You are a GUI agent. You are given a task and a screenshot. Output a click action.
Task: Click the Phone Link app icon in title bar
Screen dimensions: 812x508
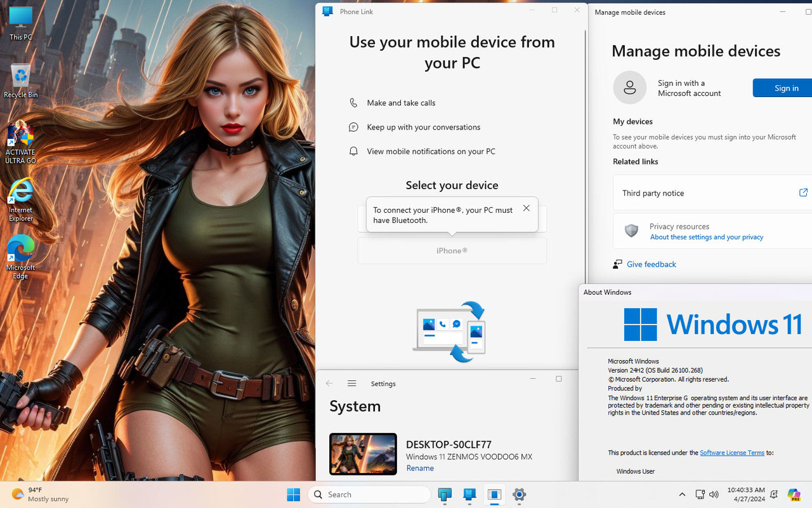pyautogui.click(x=327, y=11)
